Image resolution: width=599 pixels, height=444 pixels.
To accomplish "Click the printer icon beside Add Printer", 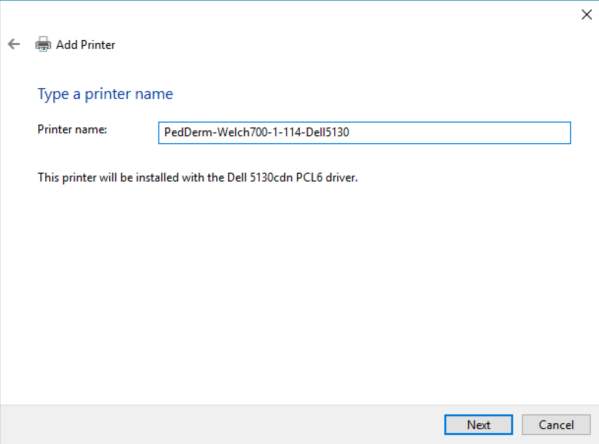I will pyautogui.click(x=43, y=44).
